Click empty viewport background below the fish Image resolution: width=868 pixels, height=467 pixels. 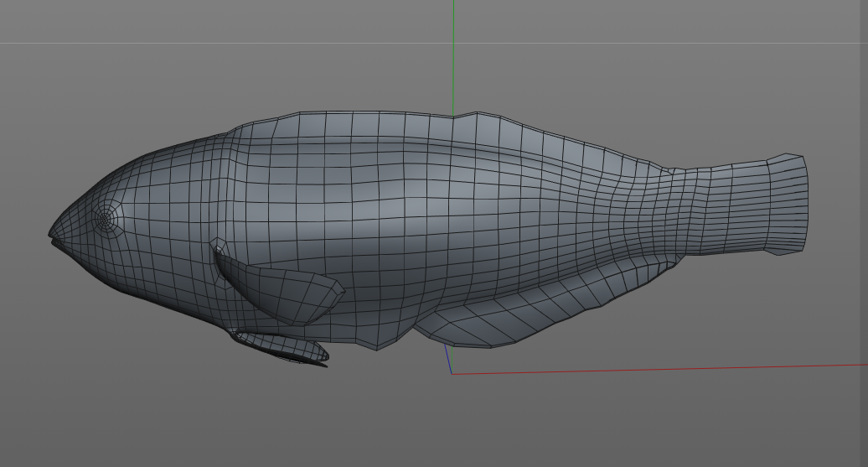[x=251, y=419]
